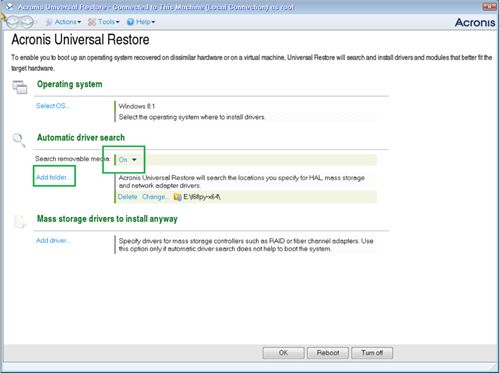Click the Operating system heading
500x373 pixels.
pyautogui.click(x=70, y=84)
